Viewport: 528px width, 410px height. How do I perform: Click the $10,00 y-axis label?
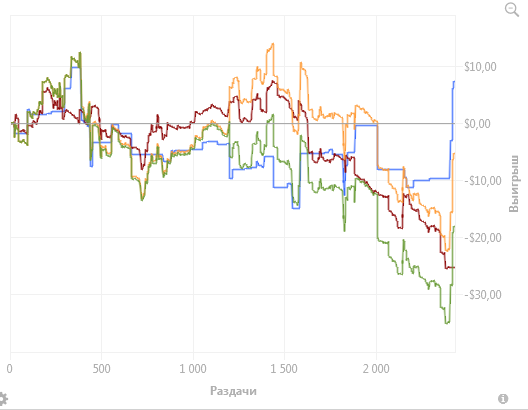tap(480, 67)
